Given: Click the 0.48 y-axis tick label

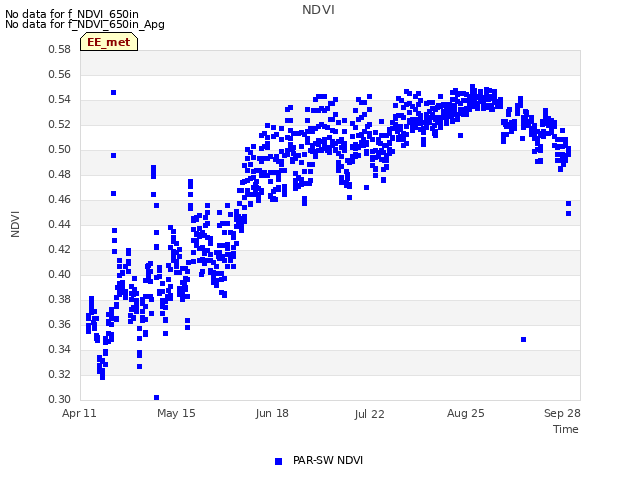Looking at the screenshot, I should 60,174.
